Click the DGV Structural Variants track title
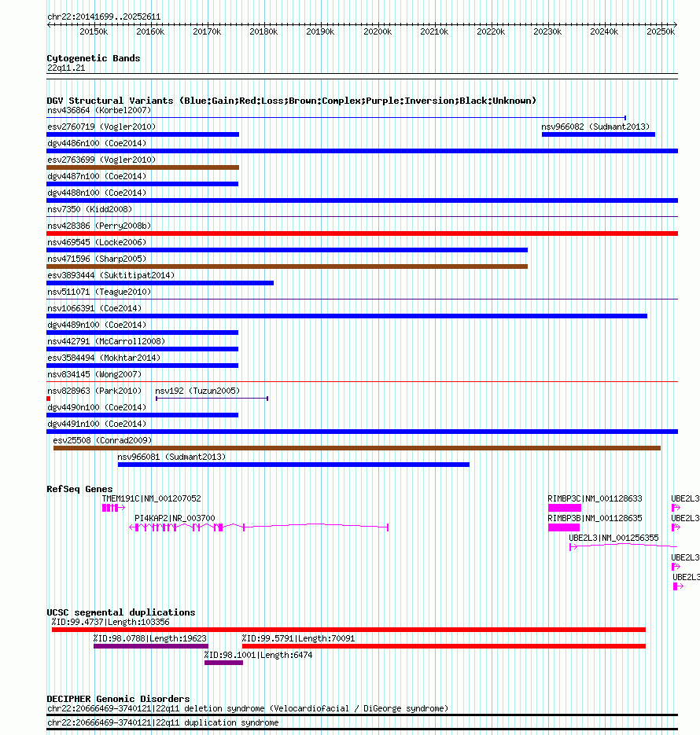Viewport: 700px width, 735px height. pyautogui.click(x=291, y=101)
